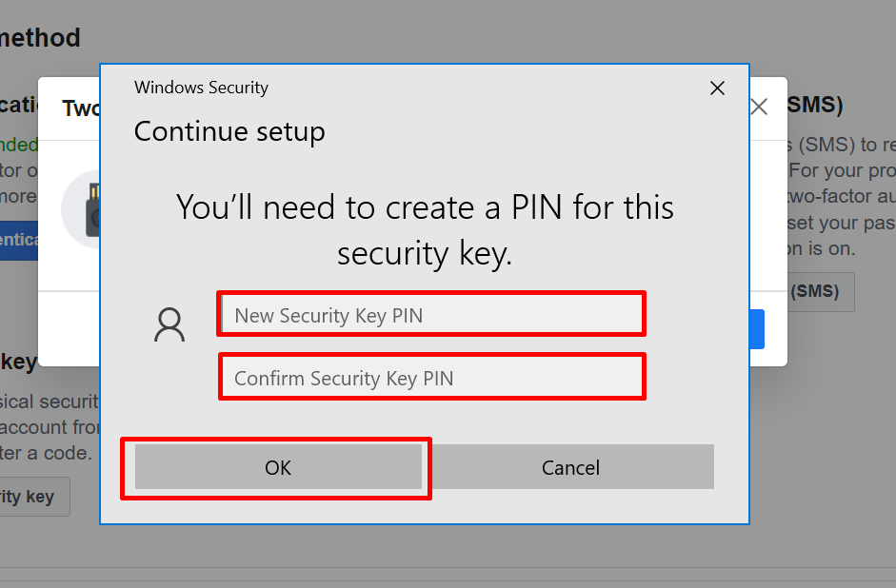Click the blue authentication app button on left
Screen dimensions: 896x588
(19, 240)
